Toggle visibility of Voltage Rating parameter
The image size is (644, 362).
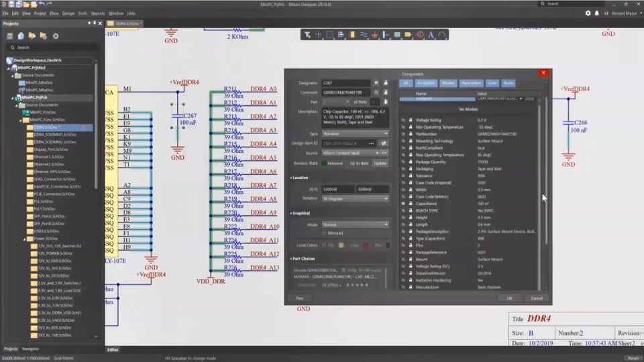403,120
